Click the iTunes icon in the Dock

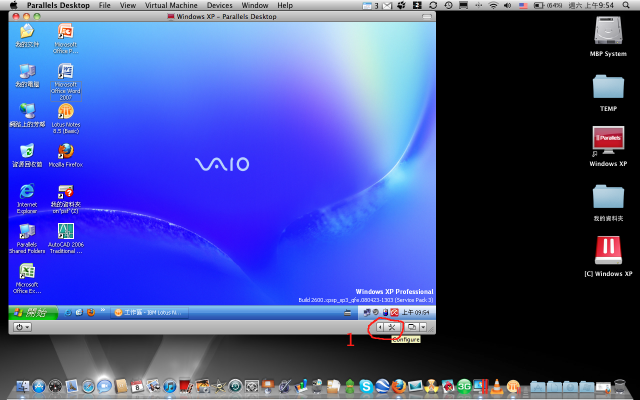pyautogui.click(x=169, y=386)
